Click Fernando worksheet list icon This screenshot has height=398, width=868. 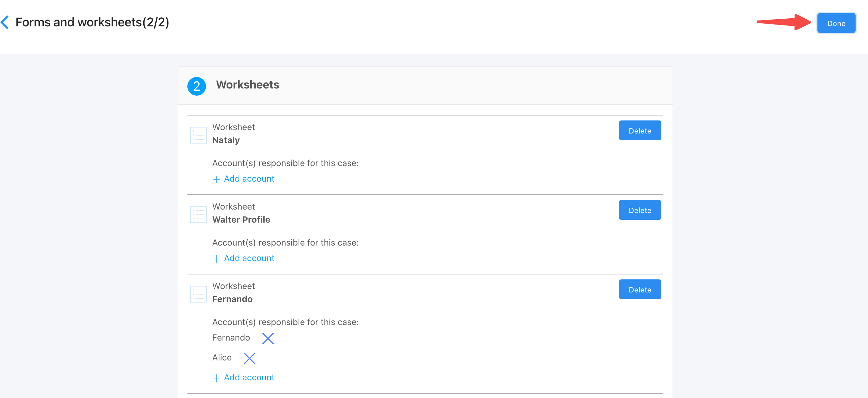pos(198,294)
